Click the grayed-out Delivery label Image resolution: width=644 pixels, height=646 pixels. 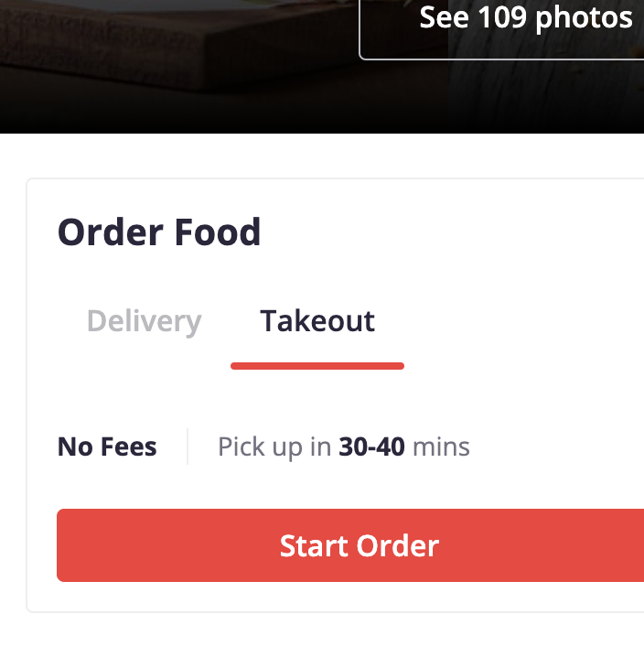(145, 321)
